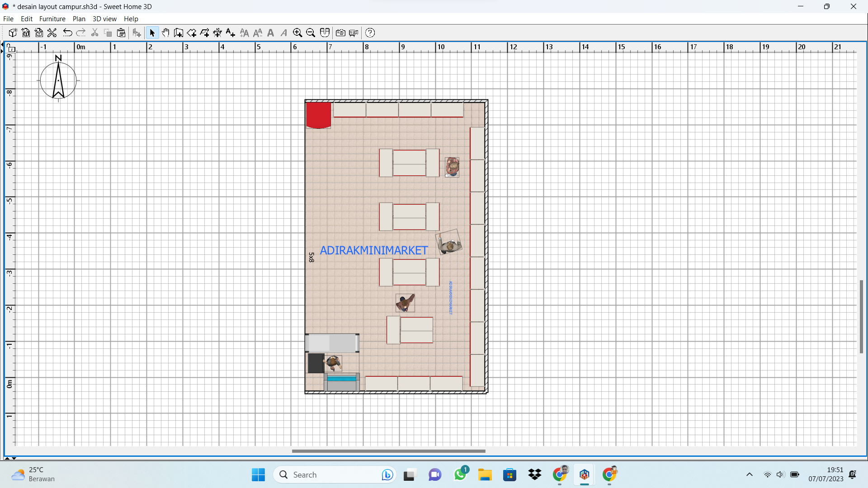Click the horizontal scrollbar of the plan
The image size is (868, 488).
[x=388, y=451]
